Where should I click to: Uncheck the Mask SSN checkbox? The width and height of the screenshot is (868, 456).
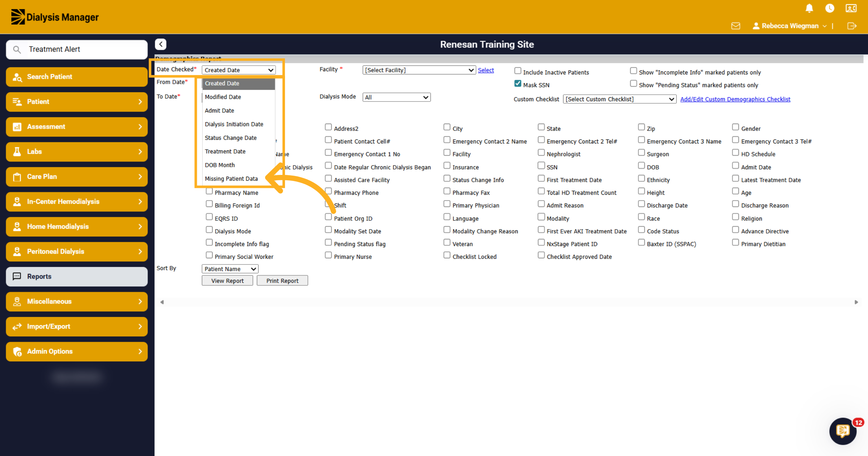[518, 83]
